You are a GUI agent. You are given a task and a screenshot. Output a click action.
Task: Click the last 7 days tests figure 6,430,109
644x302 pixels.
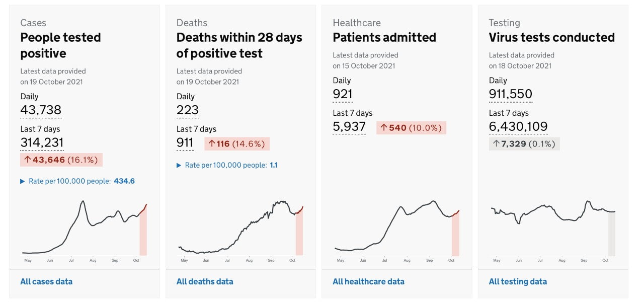pyautogui.click(x=518, y=126)
